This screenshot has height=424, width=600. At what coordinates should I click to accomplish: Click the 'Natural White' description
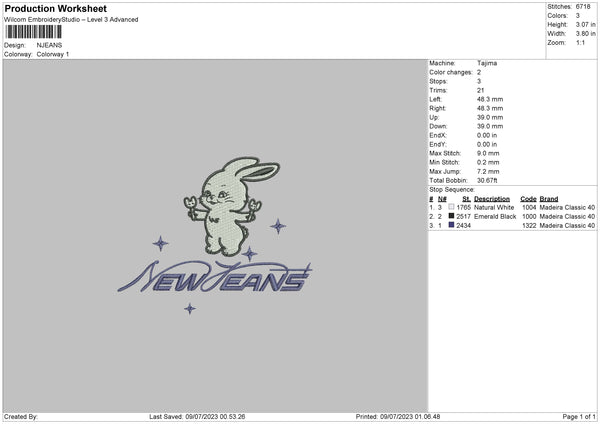click(494, 207)
